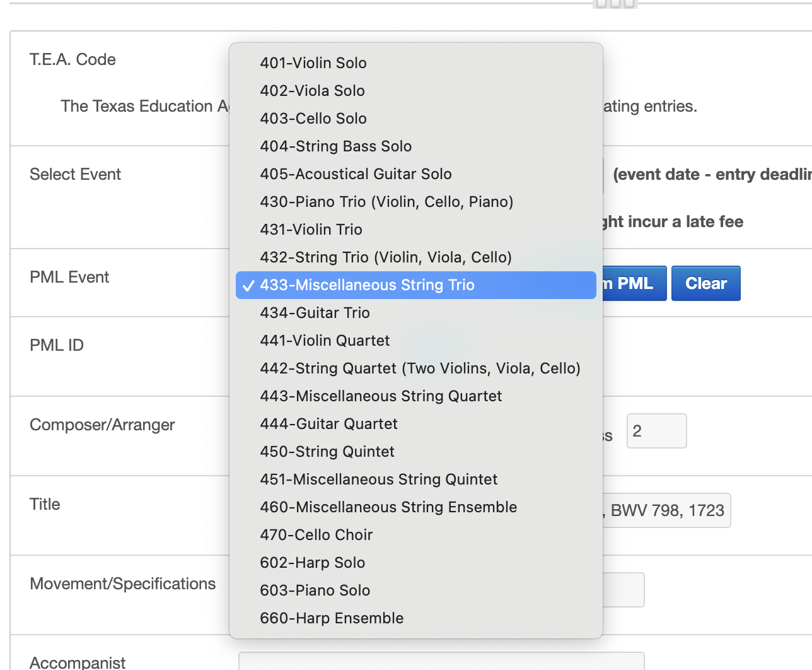The width and height of the screenshot is (812, 670).
Task: Choose 460-Miscellaneous String Ensemble
Action: pos(388,507)
